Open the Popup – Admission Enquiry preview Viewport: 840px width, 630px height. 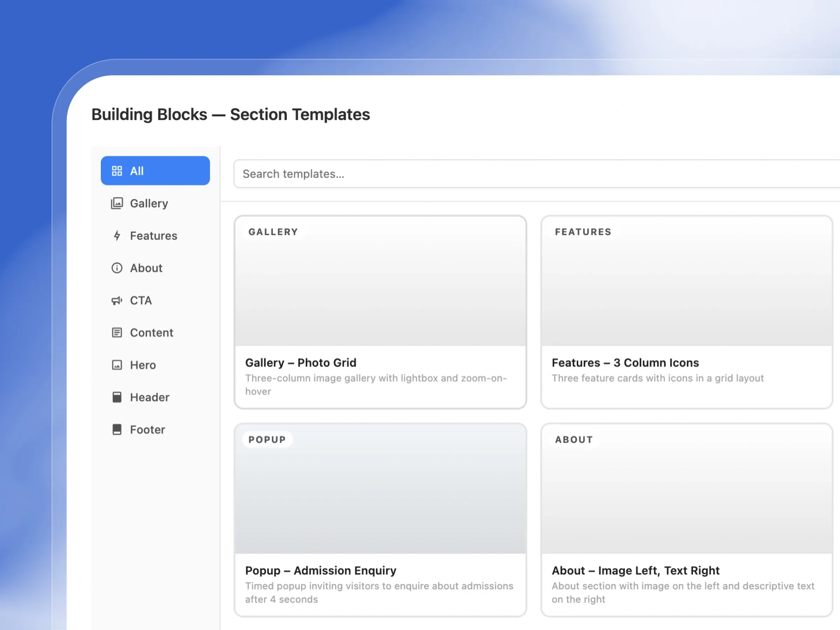380,489
